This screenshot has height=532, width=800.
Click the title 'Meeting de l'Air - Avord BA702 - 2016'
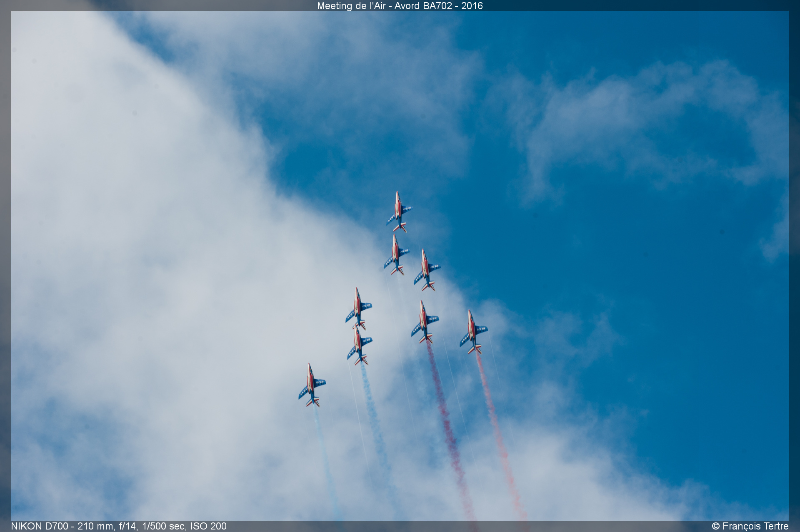tap(400, 6)
